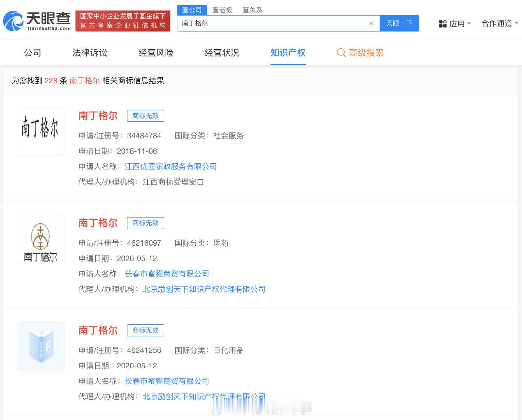This screenshot has width=522, height=420.
Task: Click the agent text 江西商标受理窗口
Action: point(173,182)
